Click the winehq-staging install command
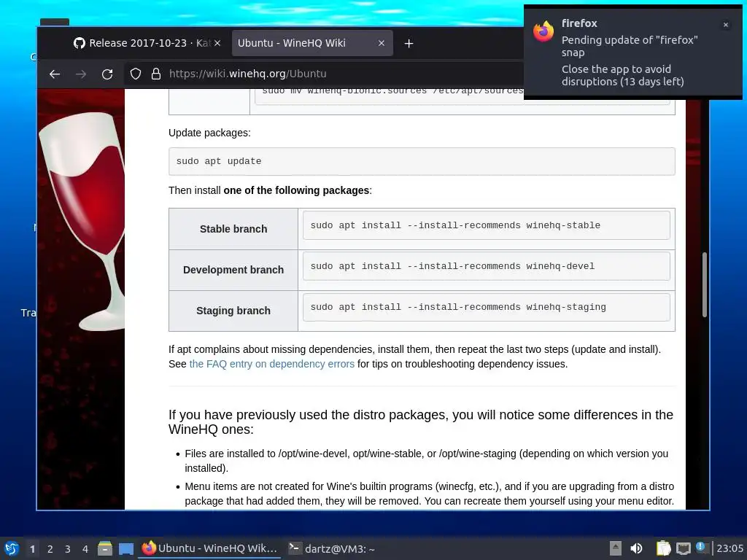747x560 pixels. [x=487, y=307]
